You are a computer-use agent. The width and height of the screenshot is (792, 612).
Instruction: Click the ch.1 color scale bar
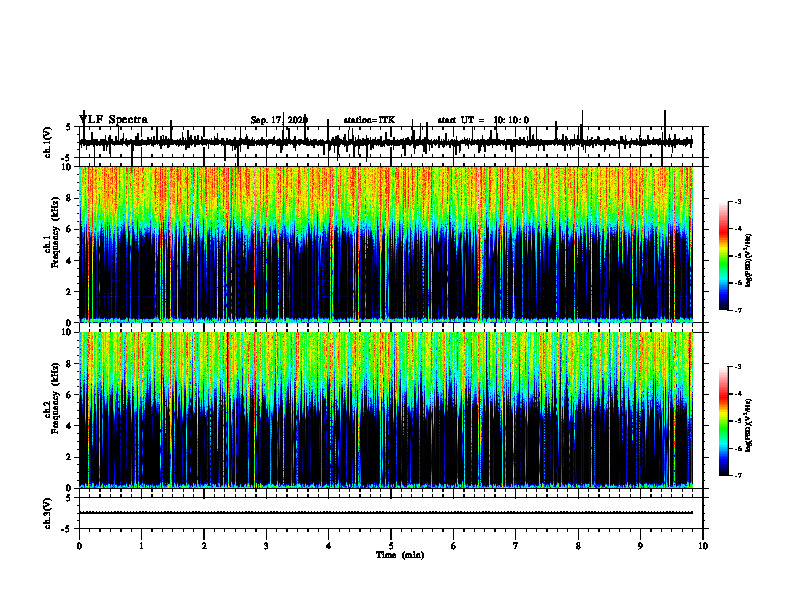(x=723, y=256)
